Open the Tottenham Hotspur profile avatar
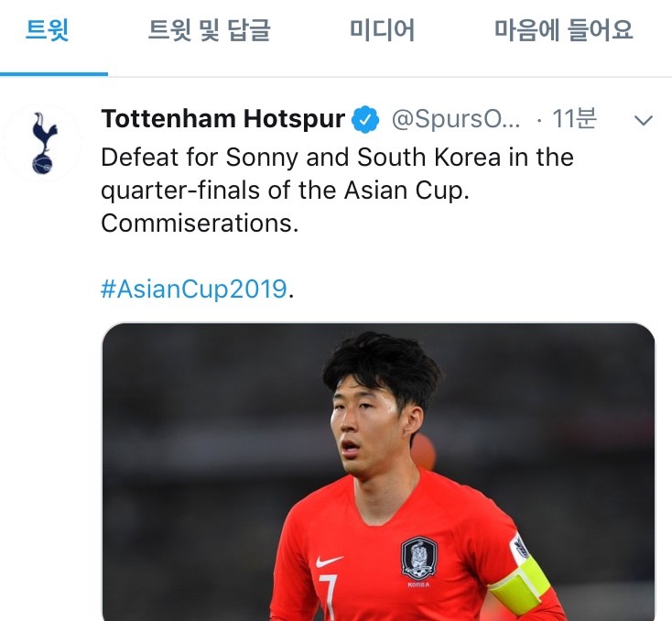 point(42,143)
